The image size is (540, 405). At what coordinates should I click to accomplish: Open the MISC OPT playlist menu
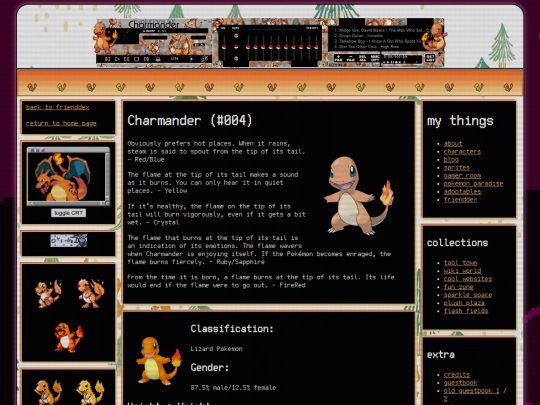pos(375,58)
